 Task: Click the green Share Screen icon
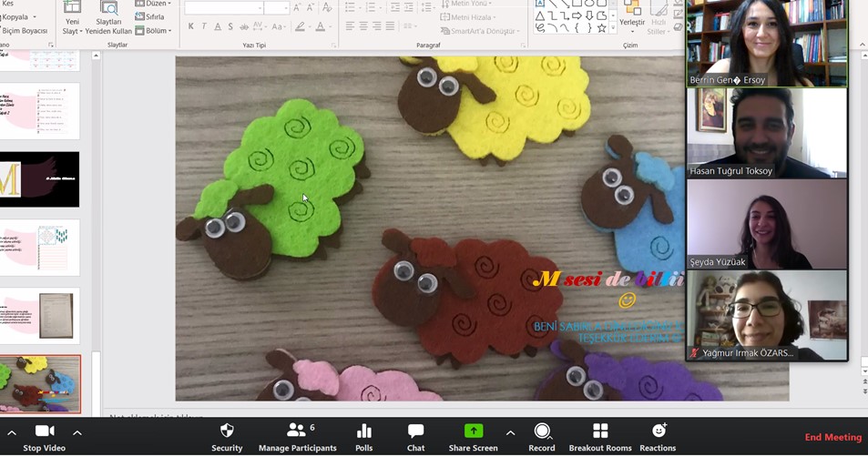click(473, 432)
